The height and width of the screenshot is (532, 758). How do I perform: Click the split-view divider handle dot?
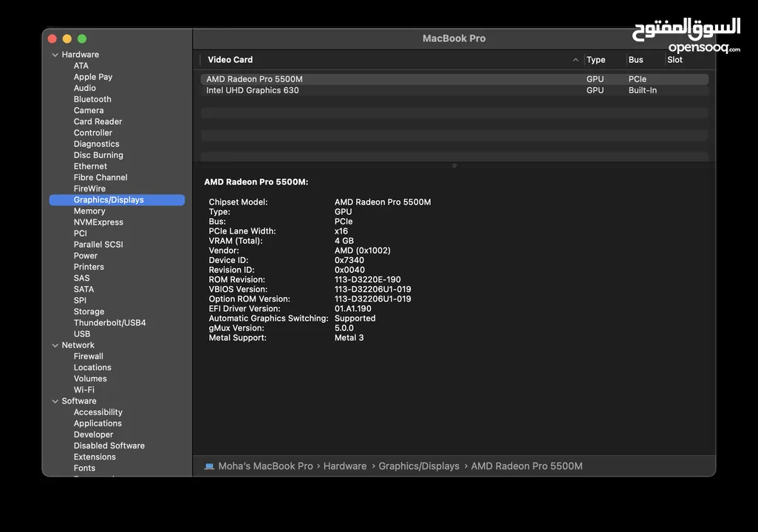[x=454, y=166]
